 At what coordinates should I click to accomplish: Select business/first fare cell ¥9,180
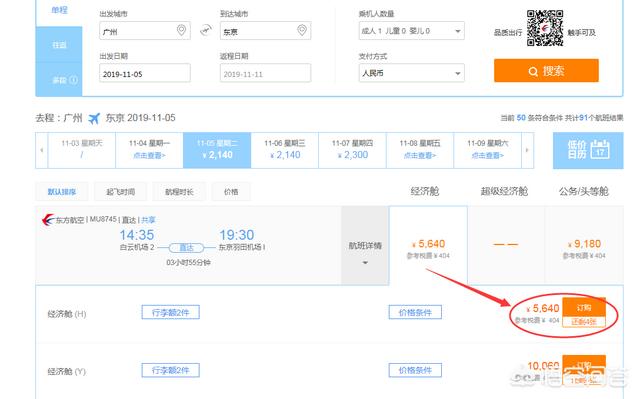(584, 246)
